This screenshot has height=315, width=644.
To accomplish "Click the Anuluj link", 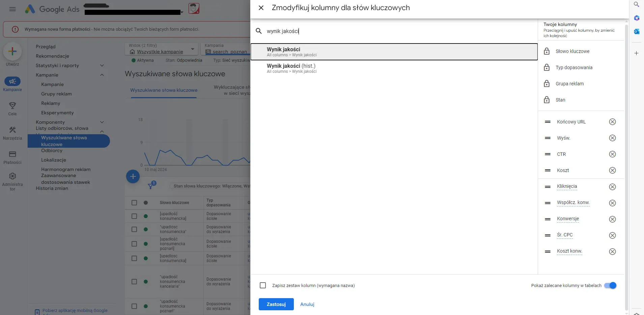I will click(x=307, y=304).
